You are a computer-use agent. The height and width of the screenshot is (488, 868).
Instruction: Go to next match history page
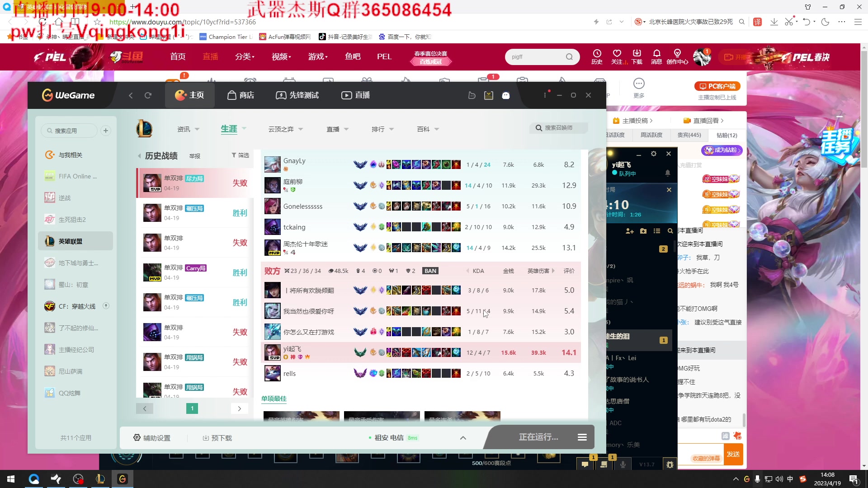click(240, 409)
